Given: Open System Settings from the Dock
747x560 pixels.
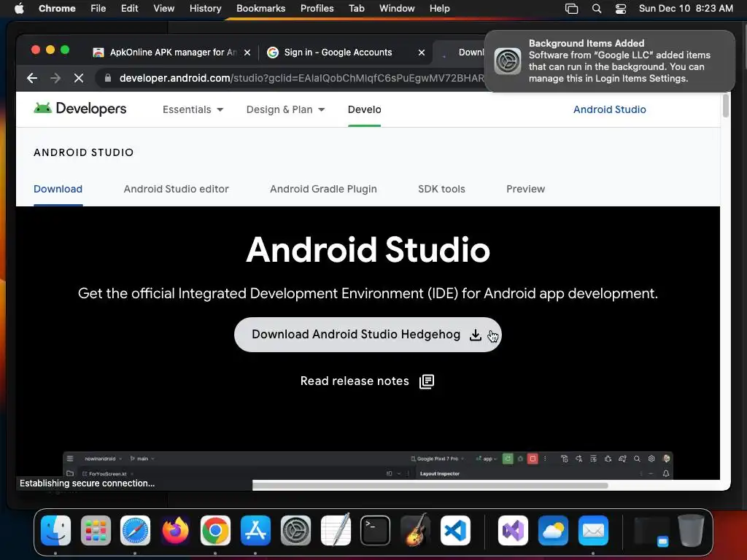Looking at the screenshot, I should tap(295, 531).
